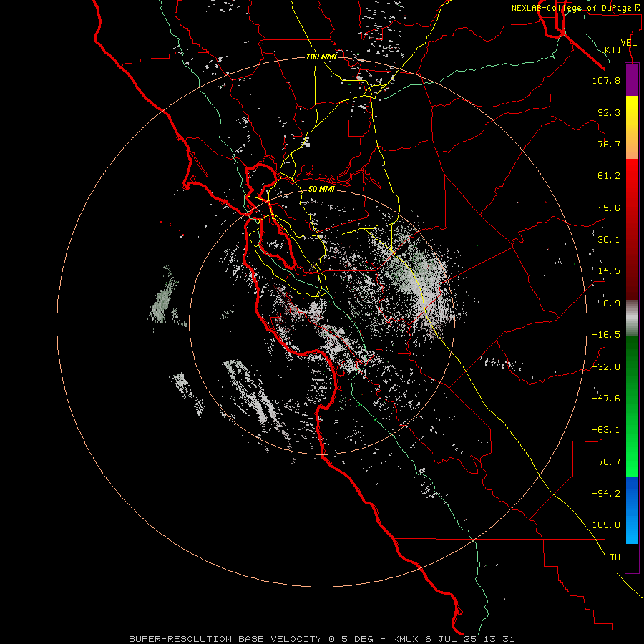This screenshot has height=644, width=644.
Task: Click the VEL legend heading
Action: [x=628, y=43]
